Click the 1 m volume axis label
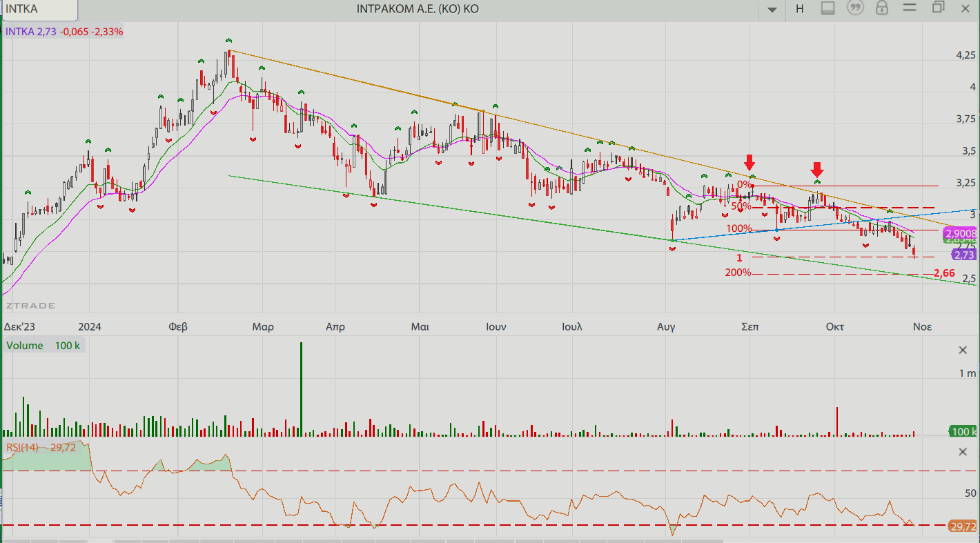980x543 pixels. [x=967, y=373]
